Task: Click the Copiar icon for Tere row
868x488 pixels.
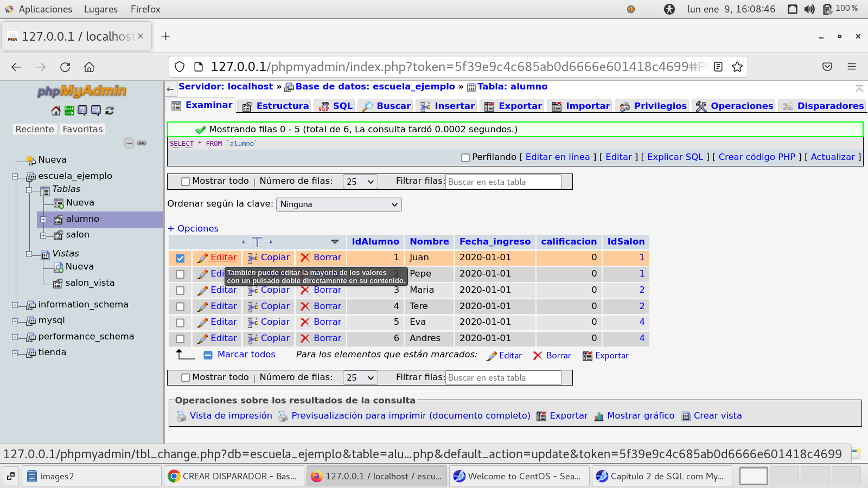Action: (x=253, y=306)
